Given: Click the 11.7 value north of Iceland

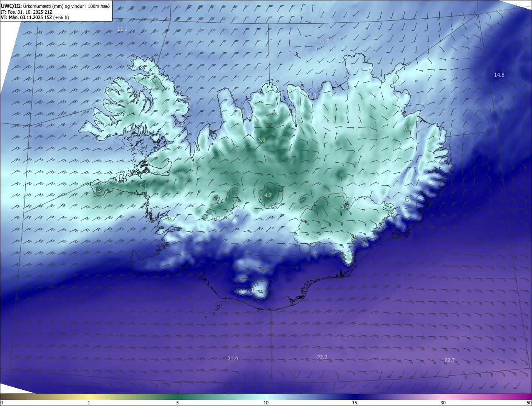Looking at the screenshot, I should click(x=323, y=41).
